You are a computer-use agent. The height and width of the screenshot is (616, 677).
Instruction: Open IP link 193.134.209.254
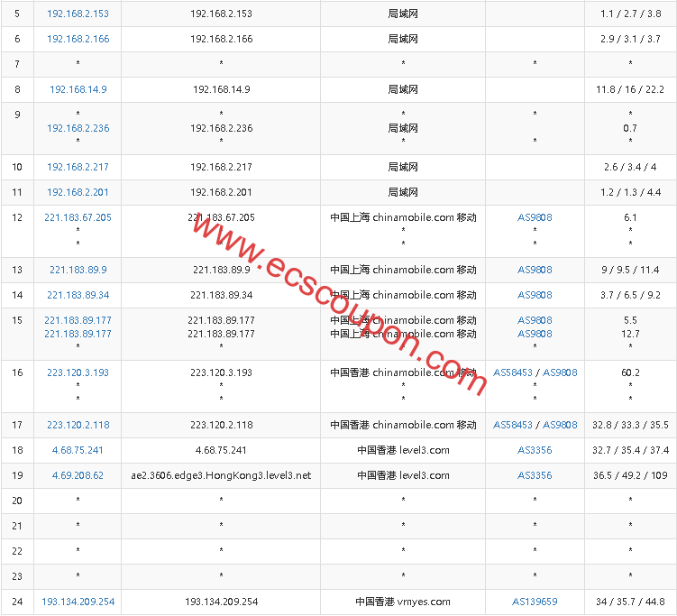pos(78,602)
